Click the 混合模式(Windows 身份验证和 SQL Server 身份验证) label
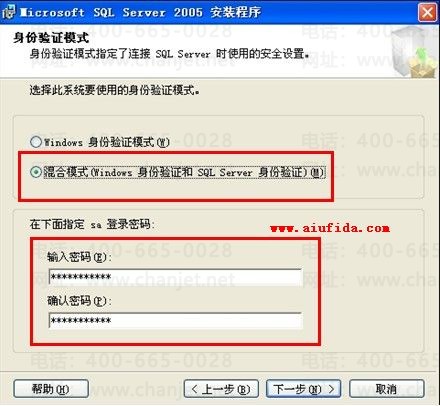This screenshot has height=406, width=440. pyautogui.click(x=184, y=172)
